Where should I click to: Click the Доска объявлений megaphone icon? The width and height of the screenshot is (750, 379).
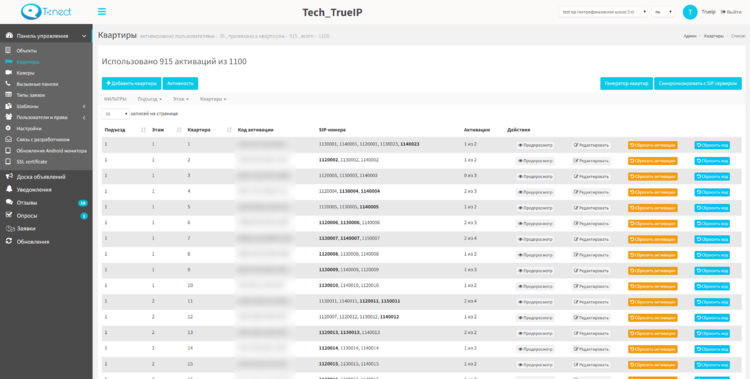pos(9,177)
